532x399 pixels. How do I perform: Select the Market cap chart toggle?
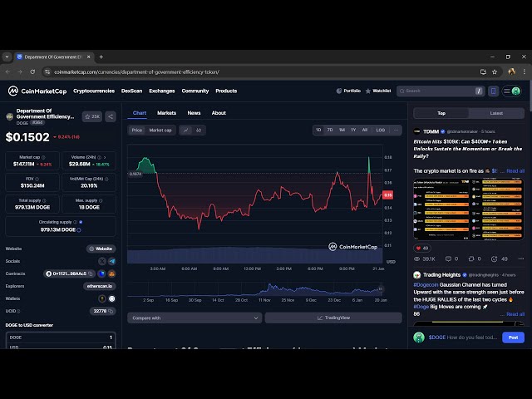pyautogui.click(x=160, y=130)
